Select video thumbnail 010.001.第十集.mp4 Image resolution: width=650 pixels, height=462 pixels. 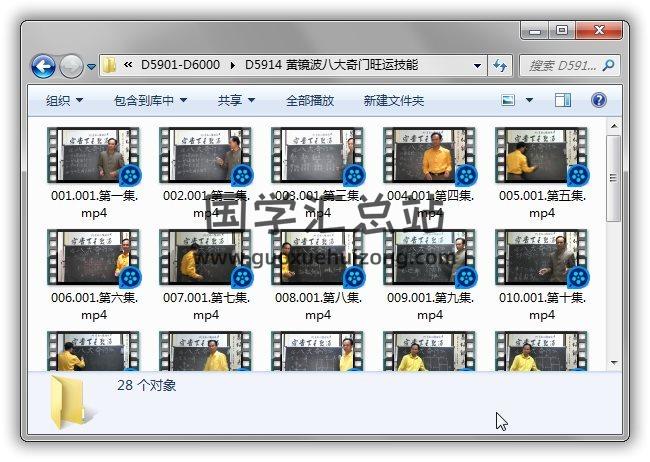point(541,258)
